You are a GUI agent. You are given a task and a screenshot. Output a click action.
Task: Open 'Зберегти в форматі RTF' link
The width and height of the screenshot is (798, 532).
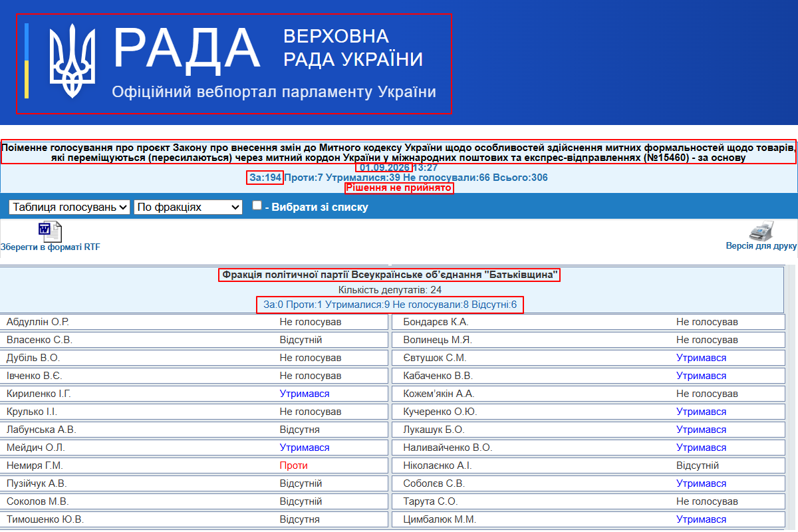pos(51,247)
